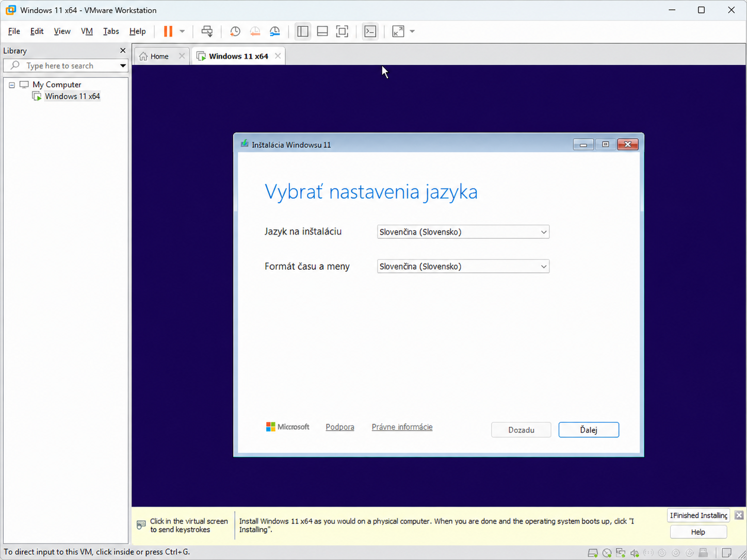Click the Ctrl+G direct input status text
Screen dimensions: 747x560
97,552
